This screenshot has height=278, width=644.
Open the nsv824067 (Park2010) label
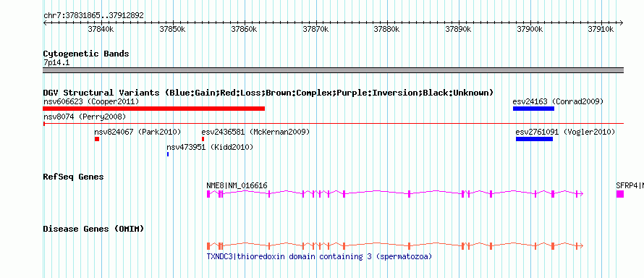137,132
